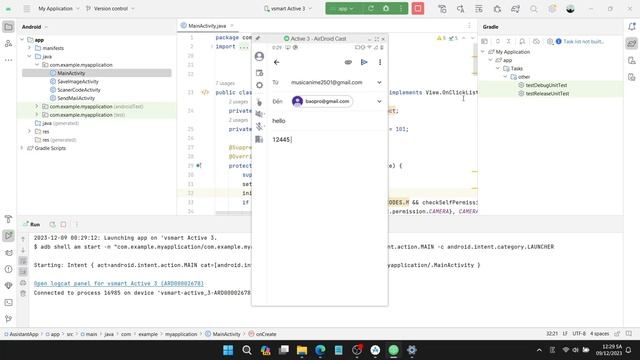The width and height of the screenshot is (640, 360).
Task: Open the vsmart Active 3 device selector
Action: pos(288,9)
